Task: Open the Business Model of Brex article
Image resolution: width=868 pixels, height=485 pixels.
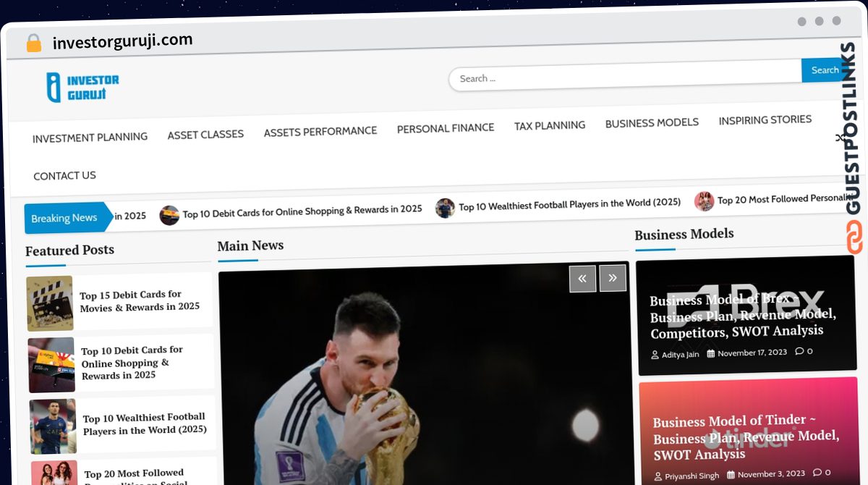Action: [x=743, y=315]
